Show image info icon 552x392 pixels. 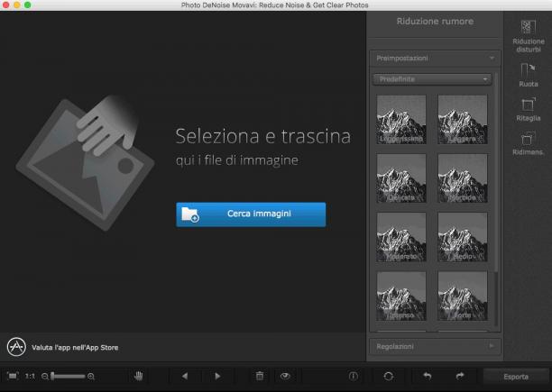353,377
